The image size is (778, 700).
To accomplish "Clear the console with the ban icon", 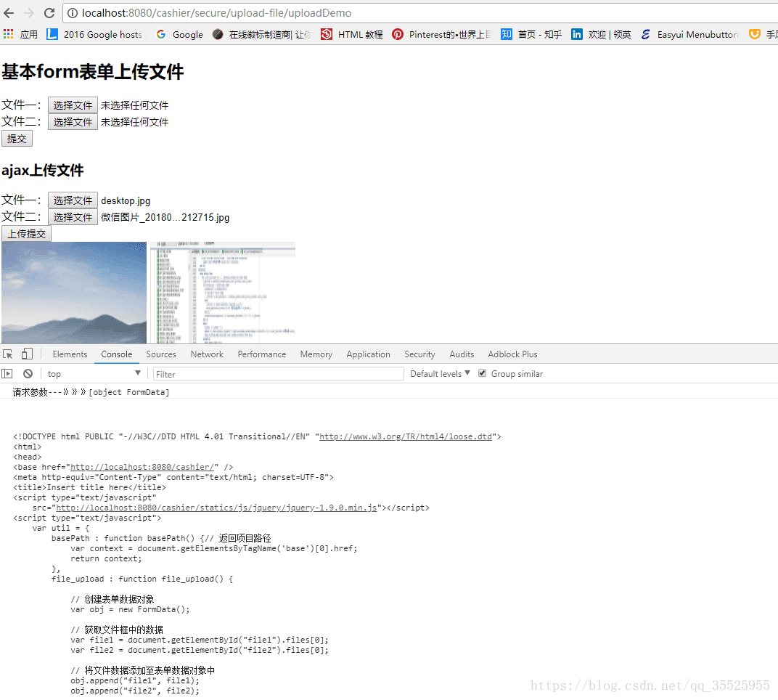I will pyautogui.click(x=28, y=373).
